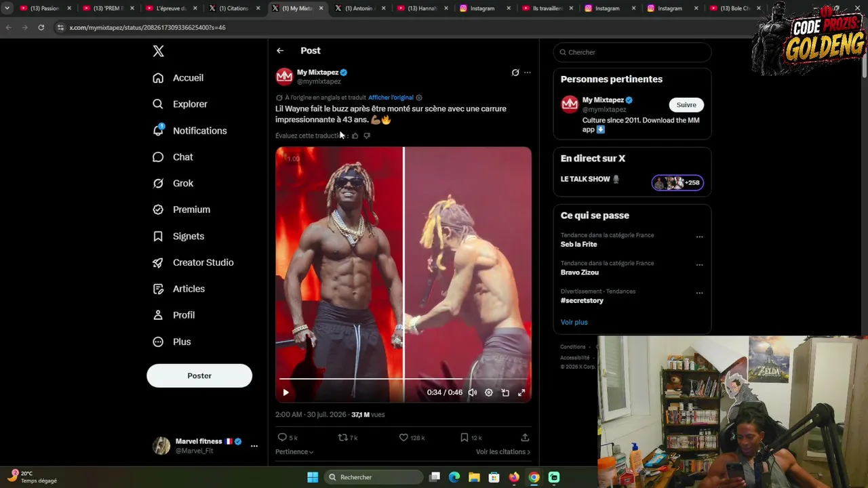Switch to the Ils travaillent YouTube tab
This screenshot has width=868, height=488.
pyautogui.click(x=548, y=8)
